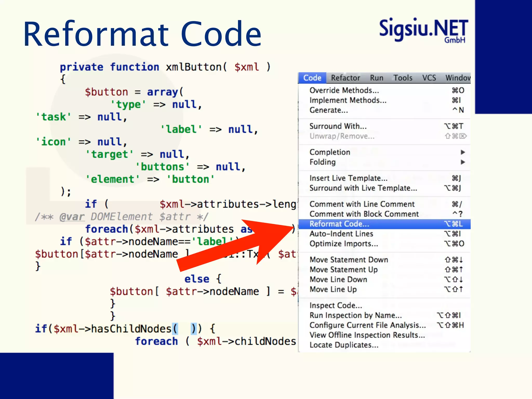Screen dimensions: 532x399
Task: Open the VCS menu
Action: pyautogui.click(x=429, y=78)
